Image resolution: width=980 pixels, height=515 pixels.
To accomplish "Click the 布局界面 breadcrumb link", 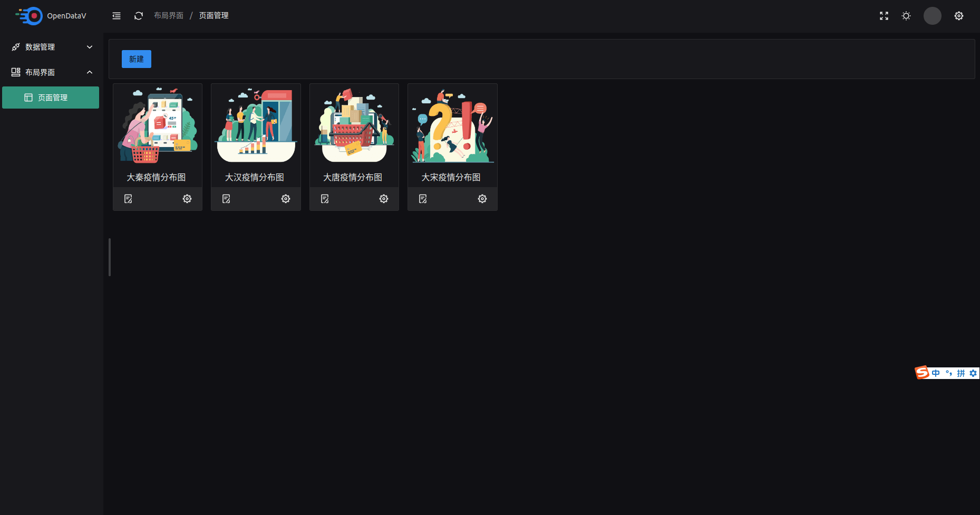I will [169, 16].
